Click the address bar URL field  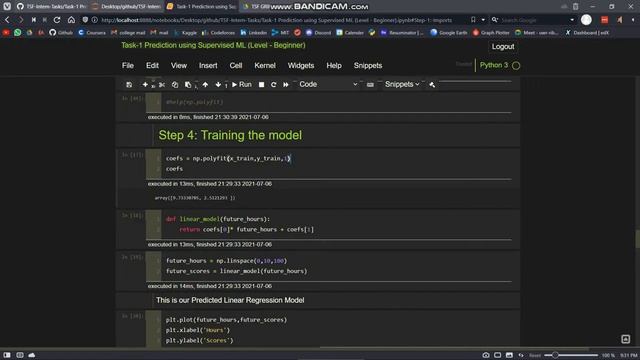(276, 20)
